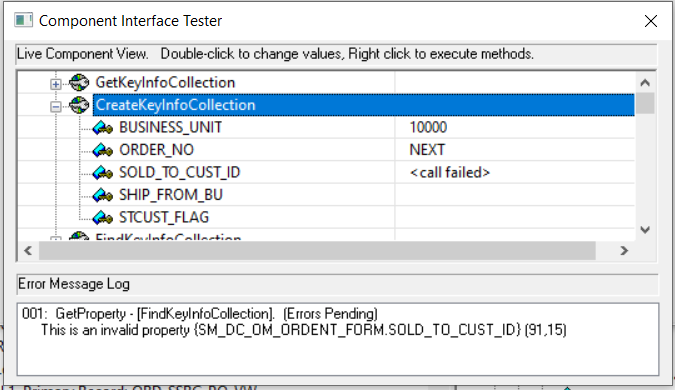
Task: Click the tree view scroll down arrow
Action: click(x=645, y=230)
